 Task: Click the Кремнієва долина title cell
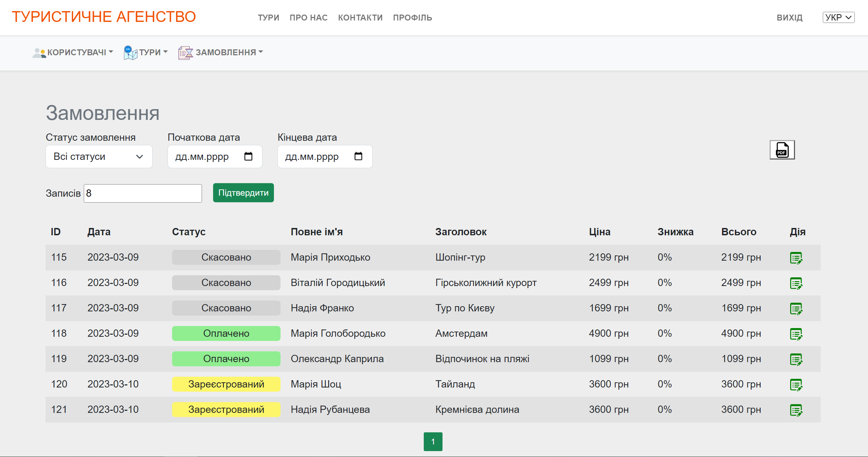coord(477,410)
